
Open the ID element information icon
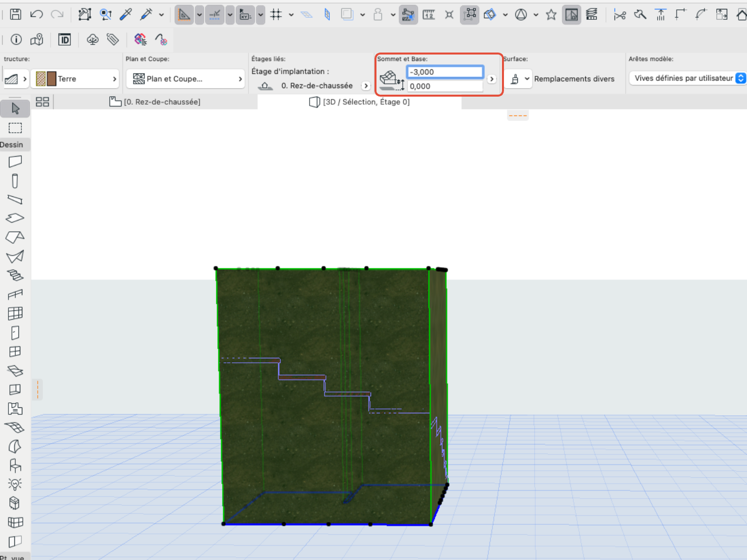[x=64, y=40]
